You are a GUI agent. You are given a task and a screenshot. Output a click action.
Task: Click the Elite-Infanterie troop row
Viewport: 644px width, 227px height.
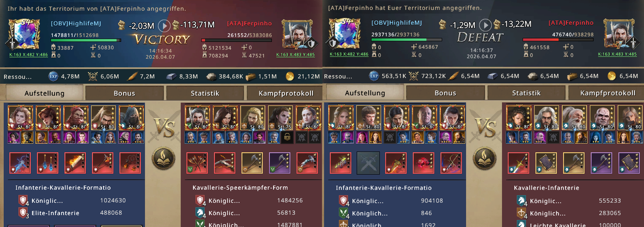(x=72, y=213)
